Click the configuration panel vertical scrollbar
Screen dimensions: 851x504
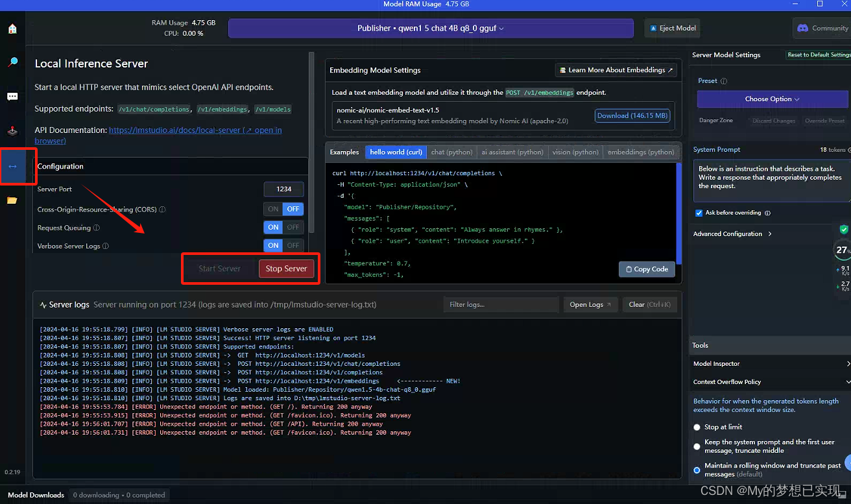coord(311,142)
